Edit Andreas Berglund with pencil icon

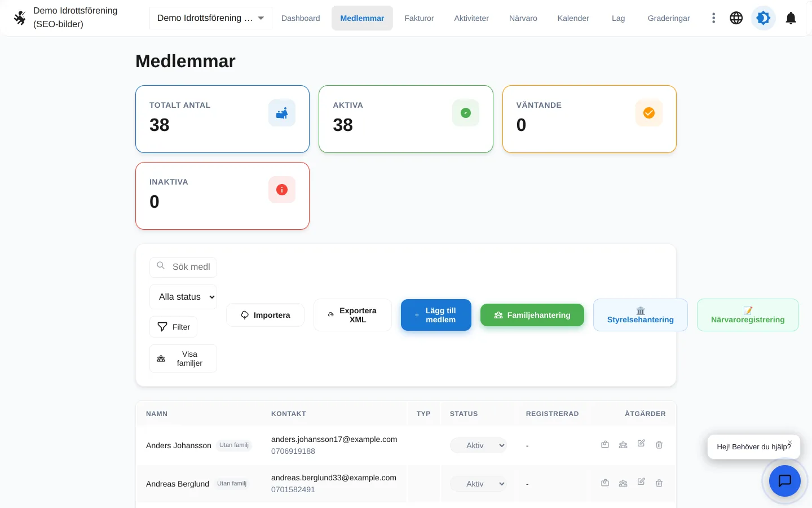641,482
